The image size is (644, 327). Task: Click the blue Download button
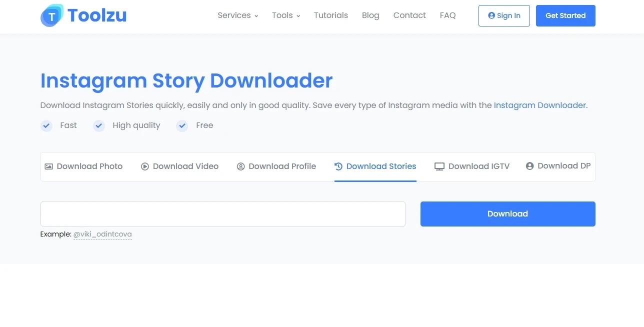pyautogui.click(x=507, y=214)
